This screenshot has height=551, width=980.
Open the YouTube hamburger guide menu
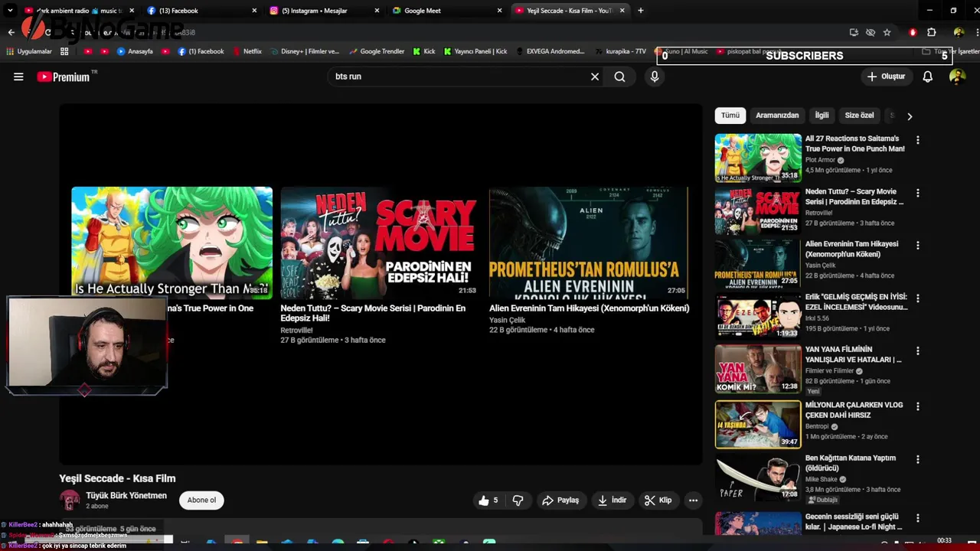(18, 77)
